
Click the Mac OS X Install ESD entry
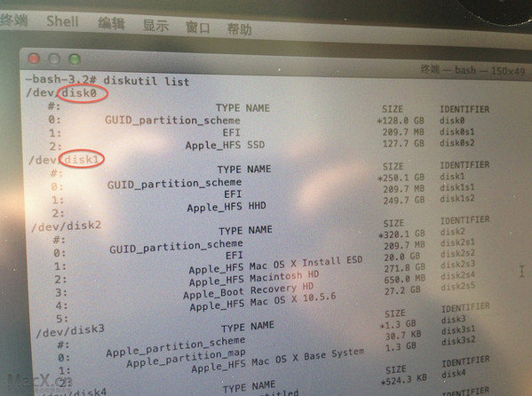tap(306, 263)
